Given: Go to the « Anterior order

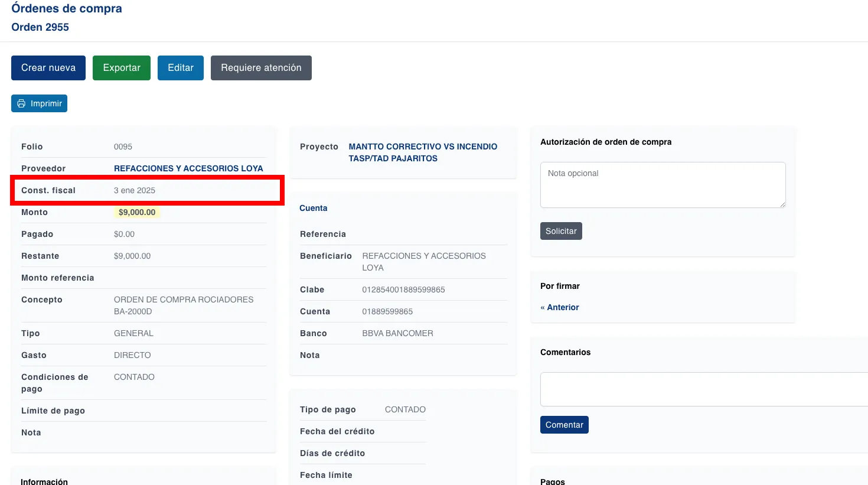Looking at the screenshot, I should click(x=560, y=307).
